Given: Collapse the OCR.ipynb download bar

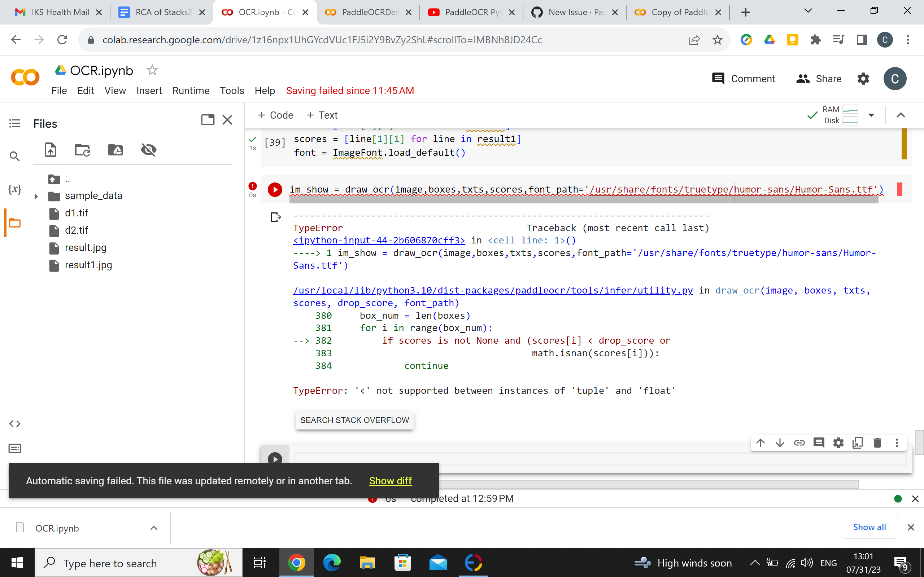Looking at the screenshot, I should [x=153, y=528].
